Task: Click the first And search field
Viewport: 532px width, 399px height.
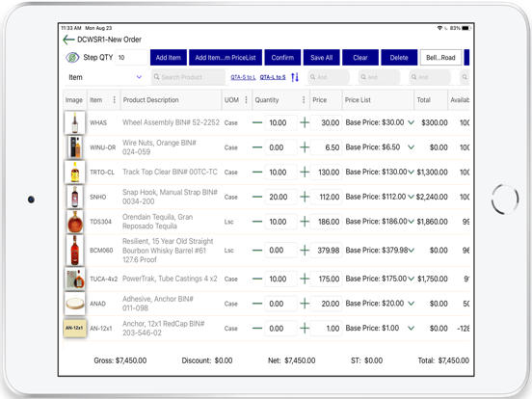Action: 329,77
